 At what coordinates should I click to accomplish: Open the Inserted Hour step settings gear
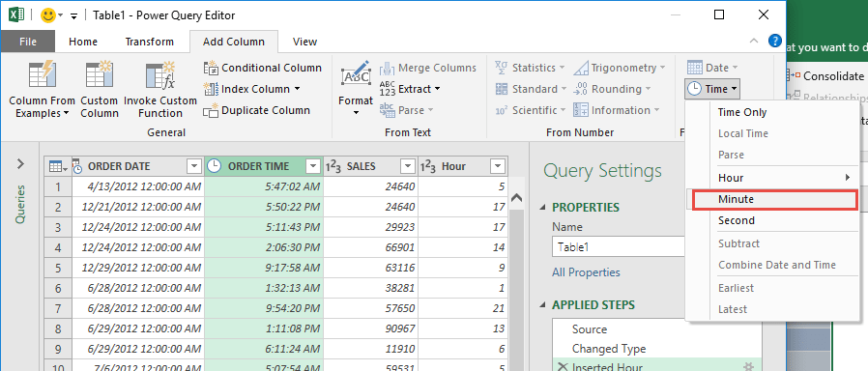coord(748,366)
